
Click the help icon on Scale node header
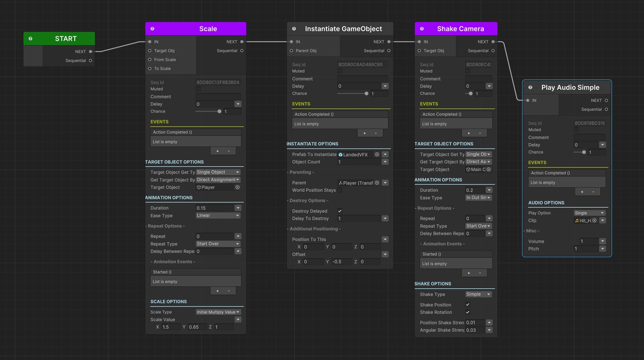click(x=152, y=29)
